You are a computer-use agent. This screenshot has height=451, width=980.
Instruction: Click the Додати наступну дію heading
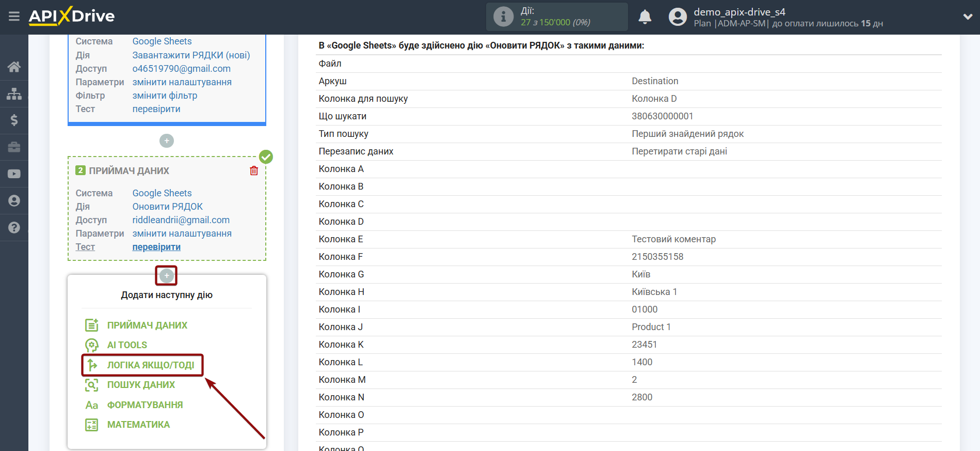click(167, 295)
